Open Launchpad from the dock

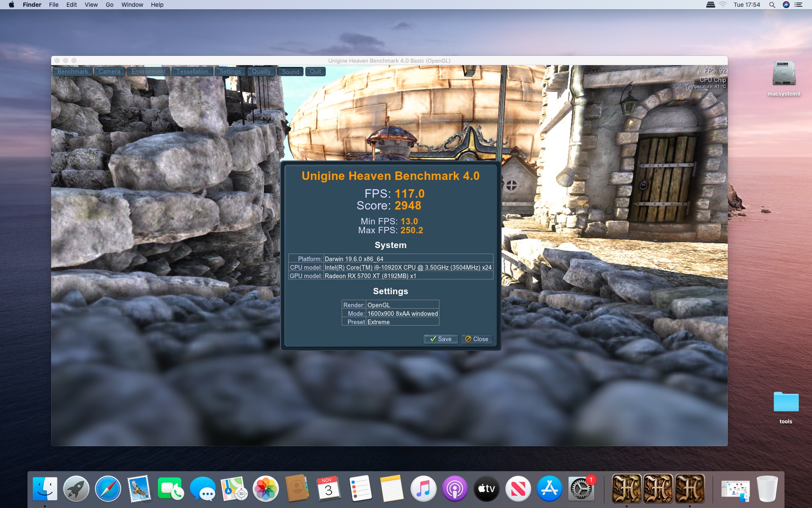click(76, 489)
